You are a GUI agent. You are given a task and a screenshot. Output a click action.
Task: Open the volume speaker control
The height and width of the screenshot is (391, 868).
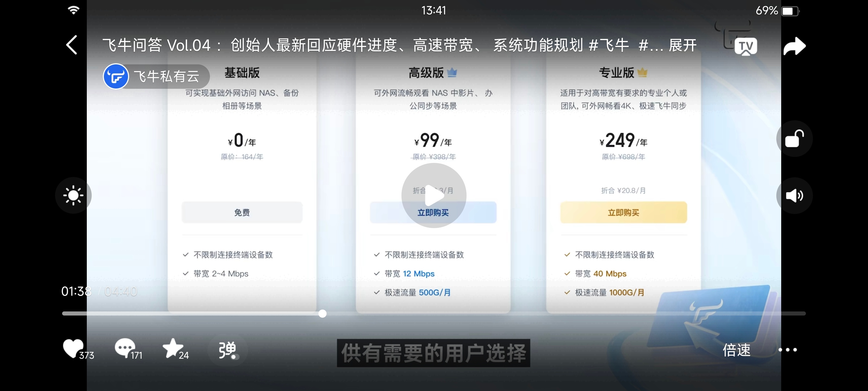point(794,196)
